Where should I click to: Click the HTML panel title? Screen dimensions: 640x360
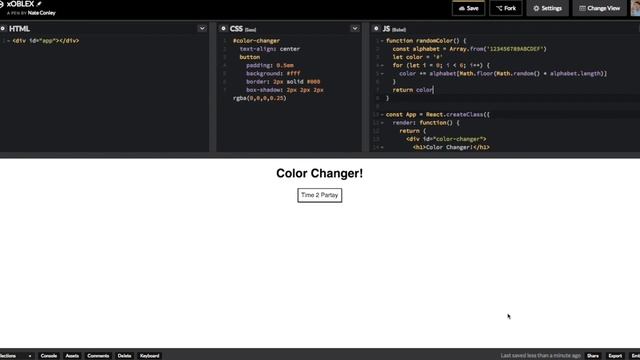(19, 29)
